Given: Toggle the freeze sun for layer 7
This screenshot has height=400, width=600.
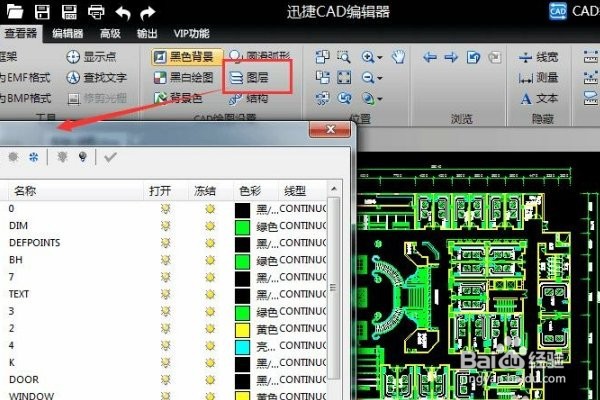Looking at the screenshot, I should pos(210,277).
